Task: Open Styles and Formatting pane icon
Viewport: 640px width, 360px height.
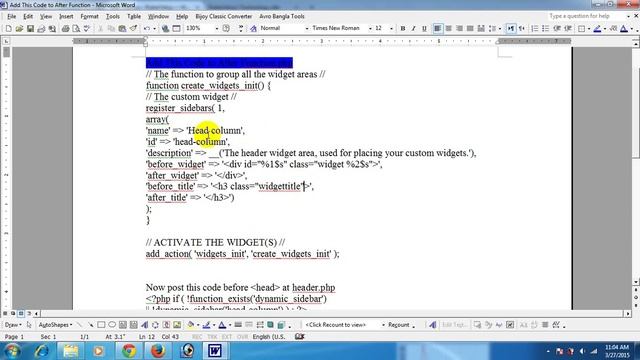Action: (x=253, y=29)
